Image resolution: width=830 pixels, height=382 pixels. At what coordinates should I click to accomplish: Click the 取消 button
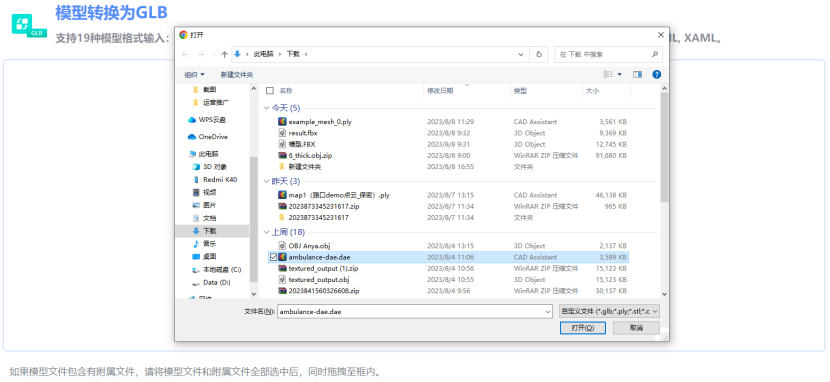point(636,328)
